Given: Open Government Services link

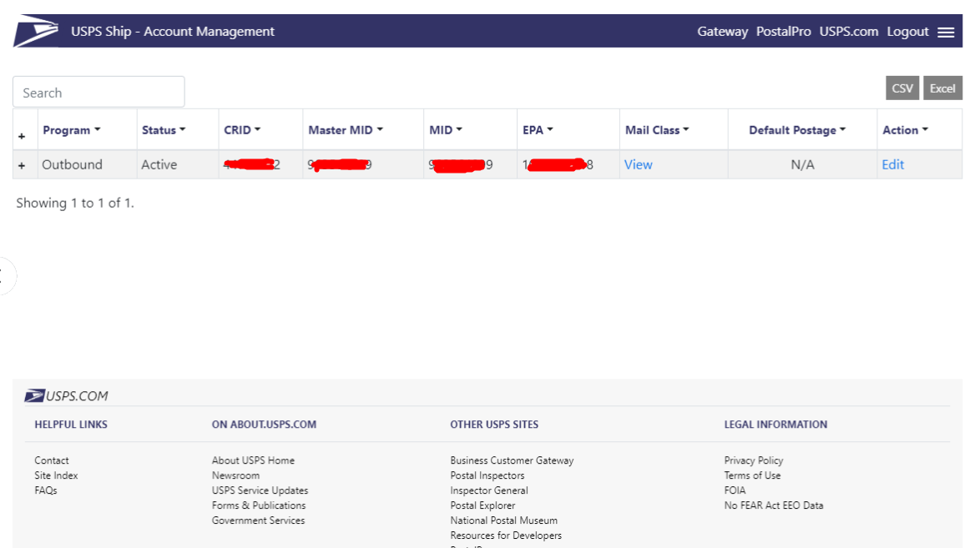Looking at the screenshot, I should [258, 520].
